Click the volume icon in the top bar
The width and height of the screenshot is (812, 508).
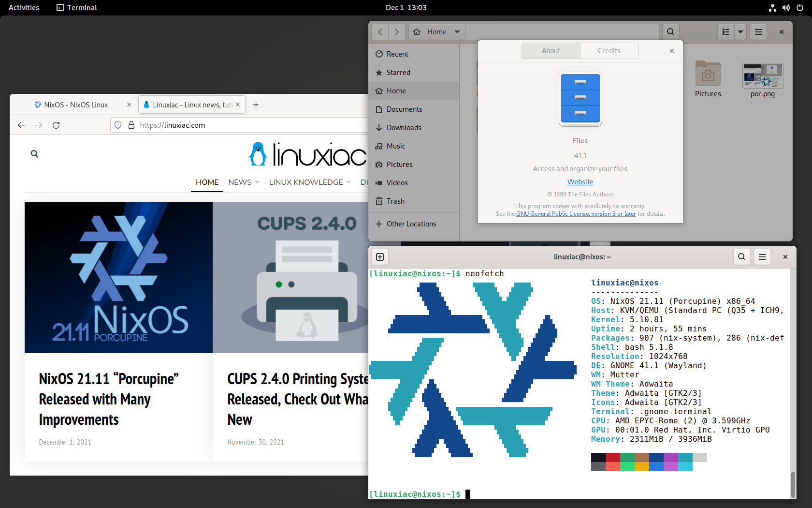(x=786, y=8)
